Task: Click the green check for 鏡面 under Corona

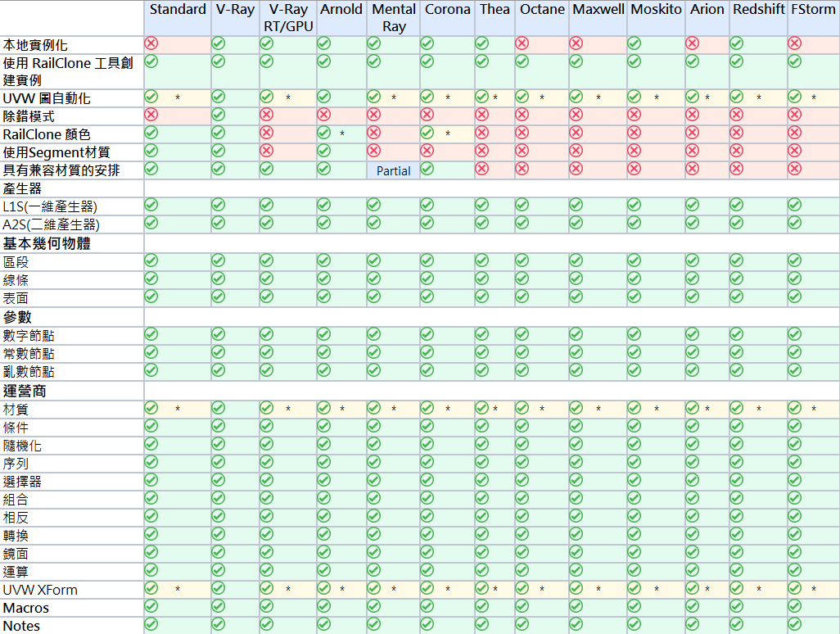Action: 427,552
